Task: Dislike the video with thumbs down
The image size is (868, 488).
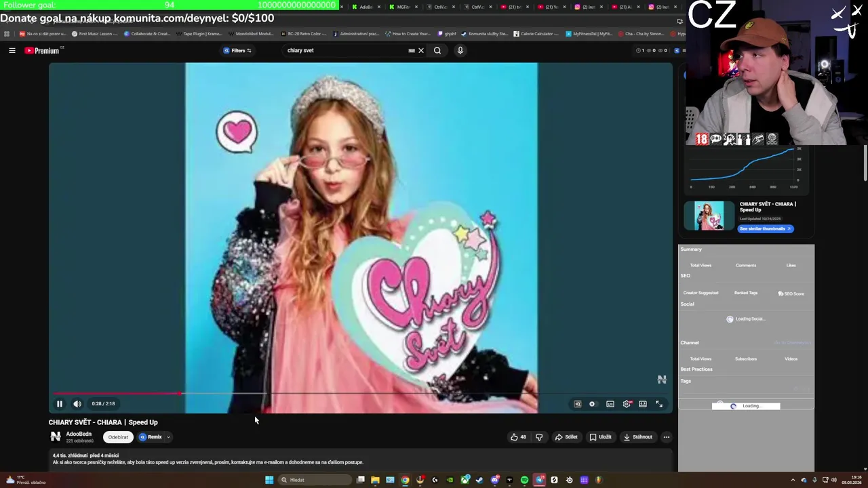Action: [x=539, y=437]
